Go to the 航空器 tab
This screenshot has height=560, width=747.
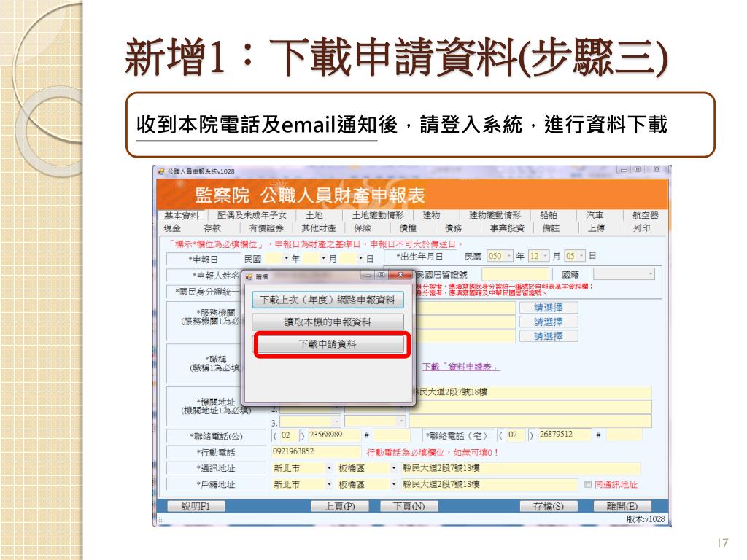pyautogui.click(x=646, y=215)
